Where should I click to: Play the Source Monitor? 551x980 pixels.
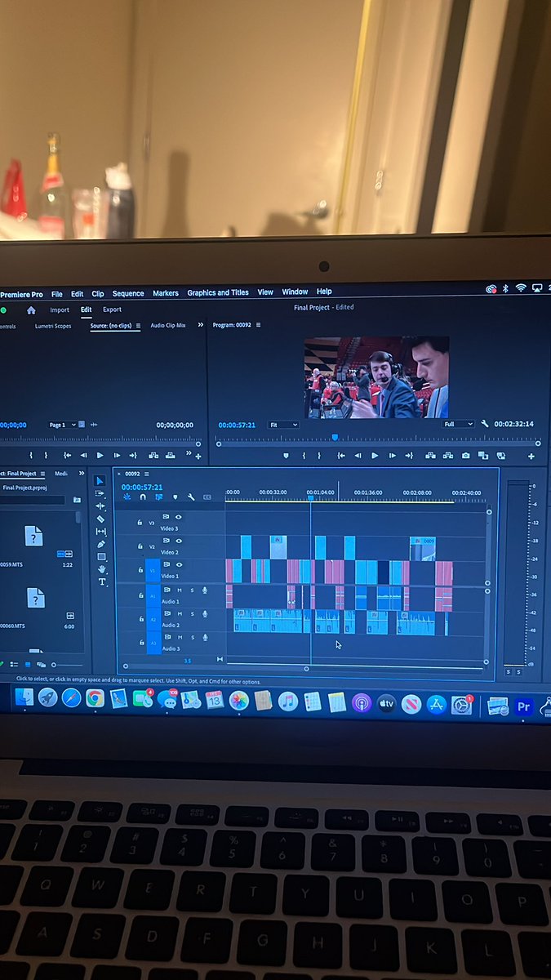click(100, 455)
